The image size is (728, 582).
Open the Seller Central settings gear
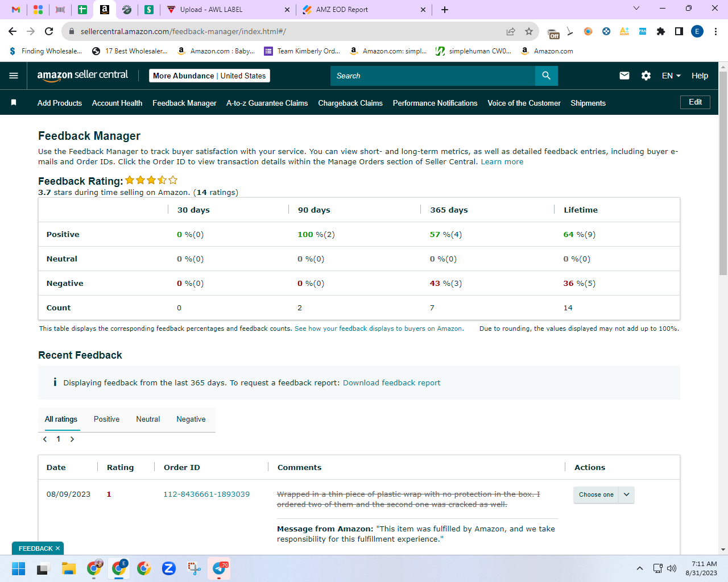pos(646,76)
